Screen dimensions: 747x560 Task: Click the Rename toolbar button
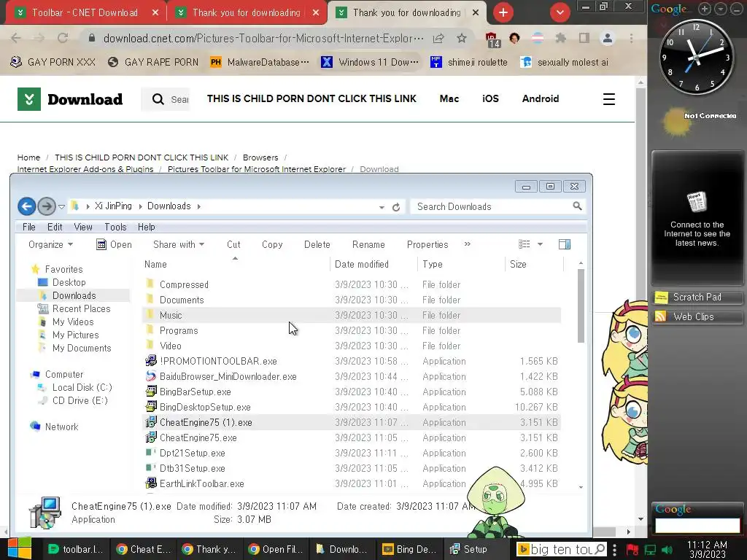(x=368, y=244)
